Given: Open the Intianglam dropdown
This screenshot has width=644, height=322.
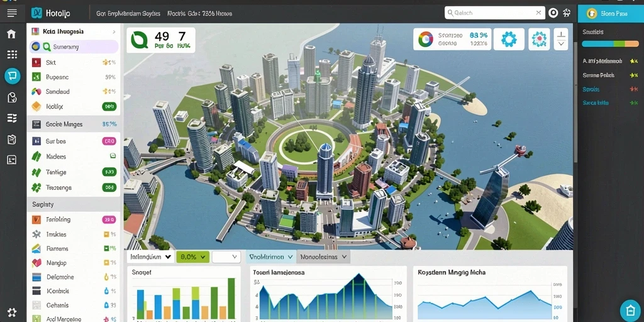Looking at the screenshot, I should point(150,257).
